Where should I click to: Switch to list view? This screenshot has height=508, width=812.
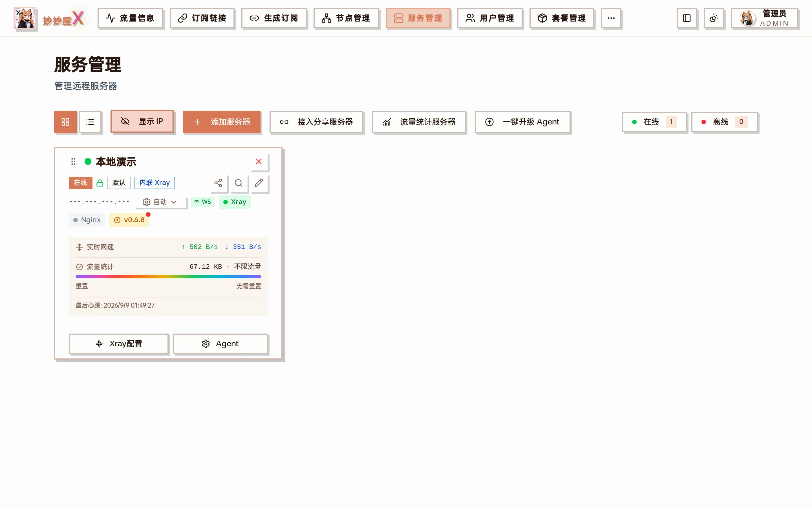pyautogui.click(x=90, y=122)
